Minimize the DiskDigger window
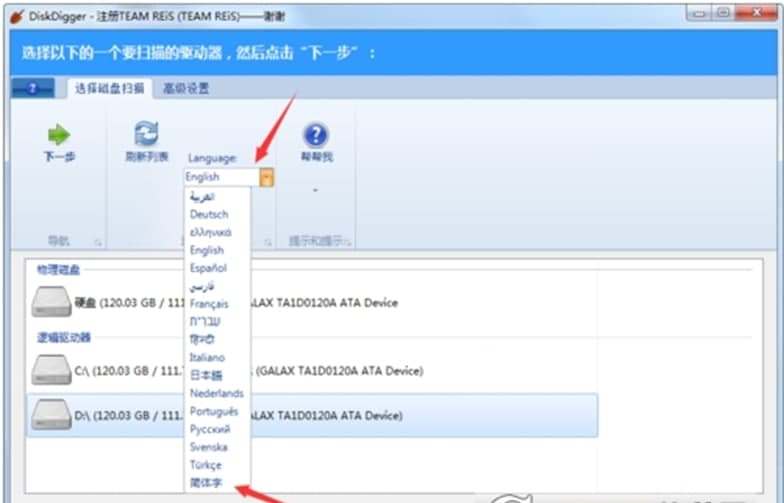The width and height of the screenshot is (784, 503). 699,12
